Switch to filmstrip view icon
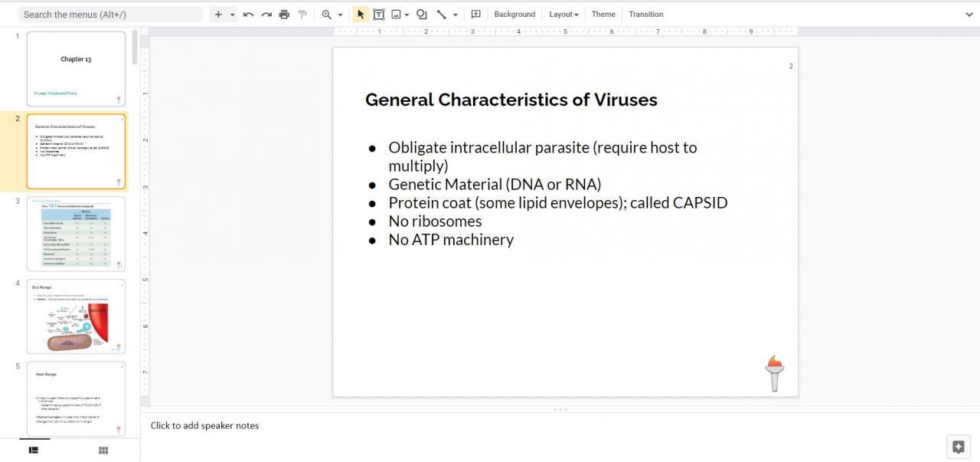The image size is (980, 462). point(34,451)
